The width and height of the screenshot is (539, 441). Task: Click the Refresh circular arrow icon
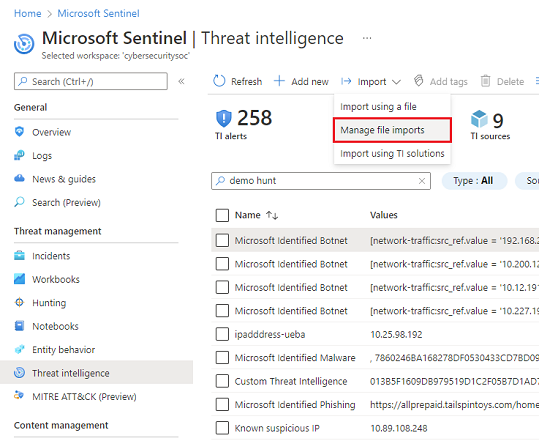click(x=219, y=81)
